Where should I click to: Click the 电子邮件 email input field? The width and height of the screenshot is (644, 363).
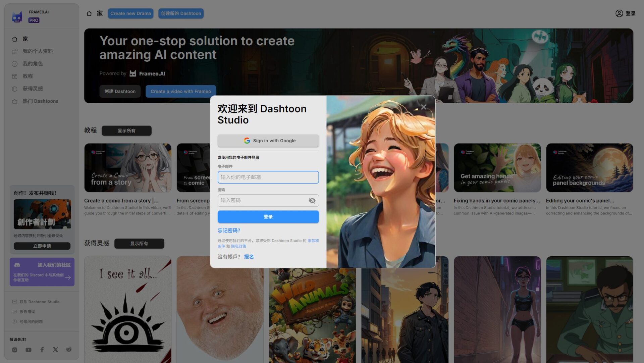[x=268, y=177]
